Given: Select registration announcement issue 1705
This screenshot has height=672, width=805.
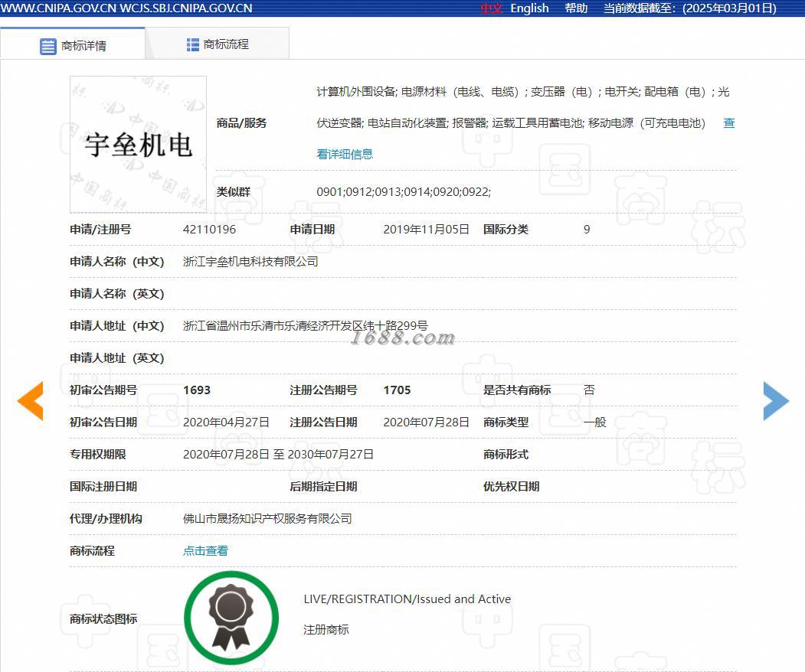Looking at the screenshot, I should [397, 390].
